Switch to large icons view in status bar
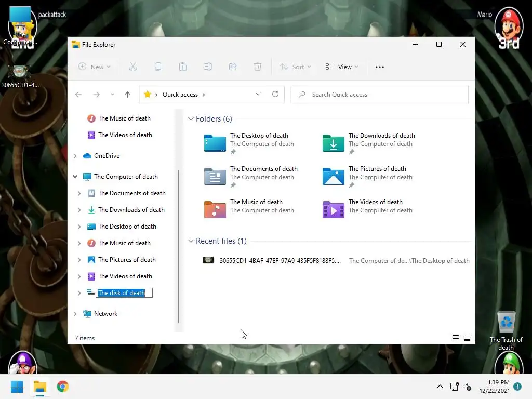Viewport: 532px width, 399px height. pyautogui.click(x=467, y=338)
